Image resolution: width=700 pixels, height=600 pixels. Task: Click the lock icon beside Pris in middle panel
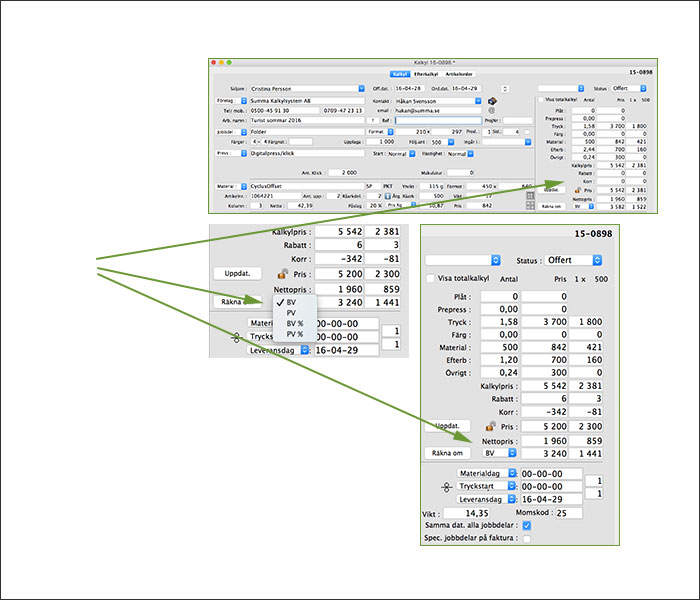tap(283, 273)
